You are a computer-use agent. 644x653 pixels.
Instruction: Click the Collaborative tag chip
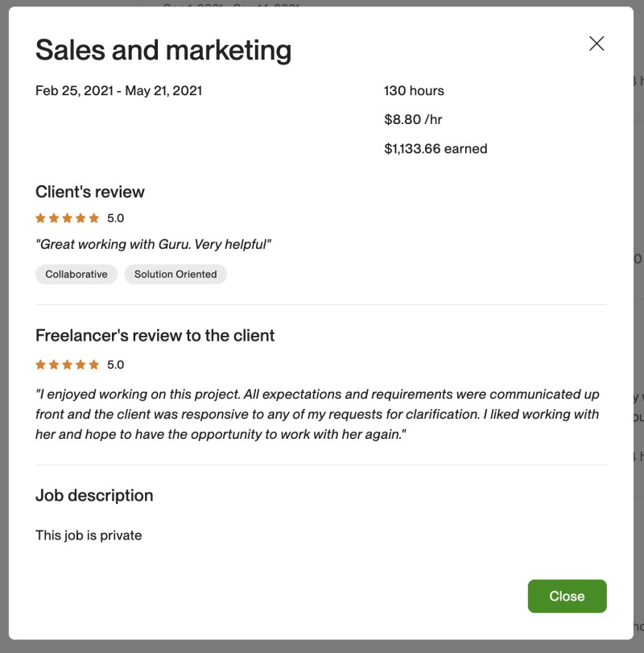tap(76, 275)
